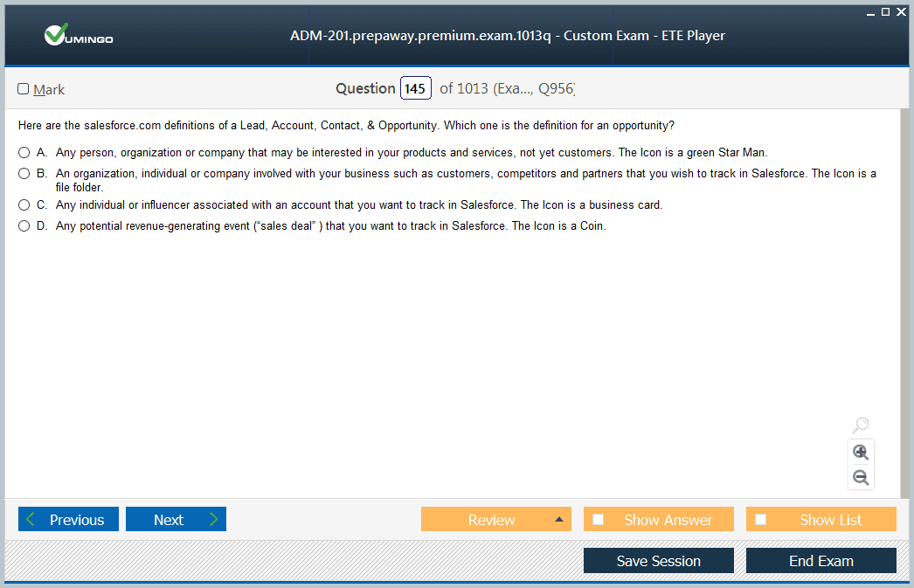
Task: Minimize the ETE Player window
Action: click(x=870, y=11)
